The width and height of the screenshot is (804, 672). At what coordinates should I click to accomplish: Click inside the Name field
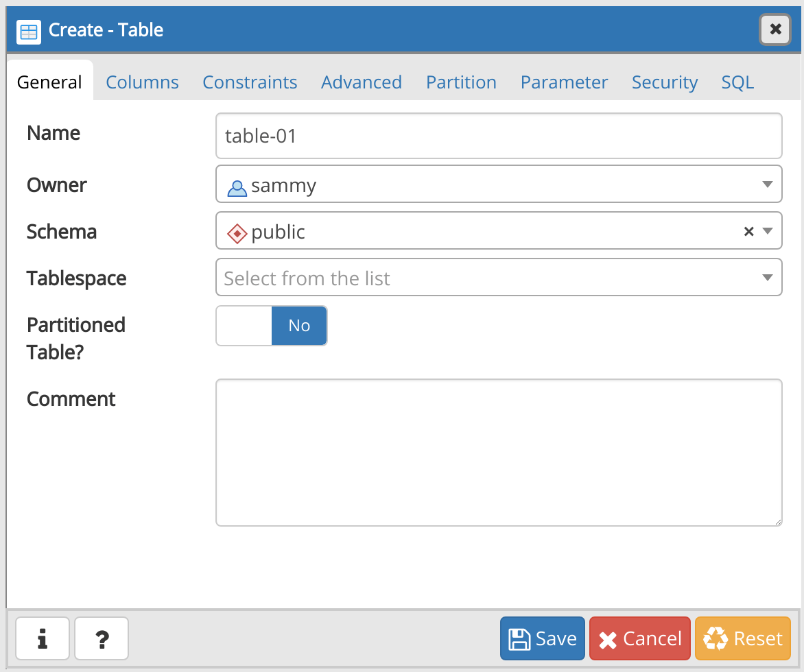[499, 135]
